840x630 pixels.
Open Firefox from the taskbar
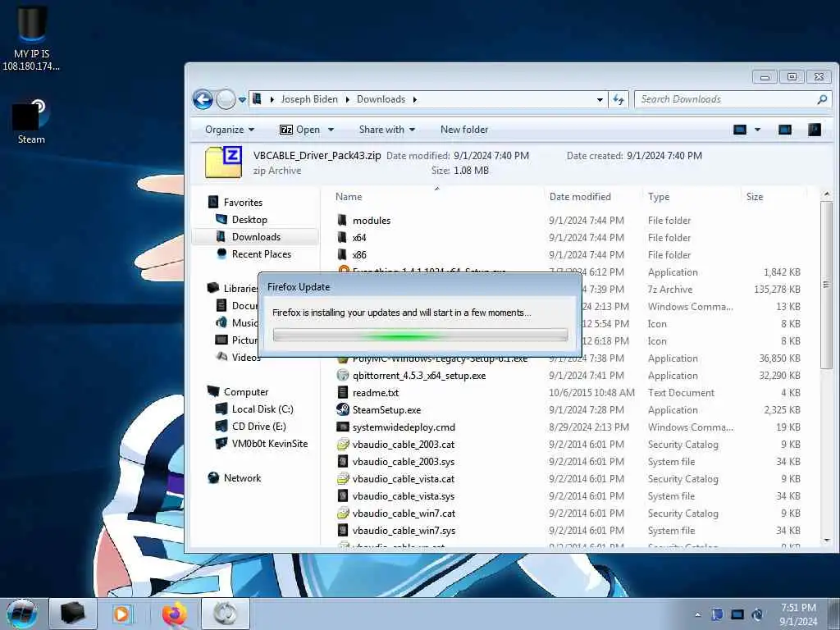[x=174, y=614]
